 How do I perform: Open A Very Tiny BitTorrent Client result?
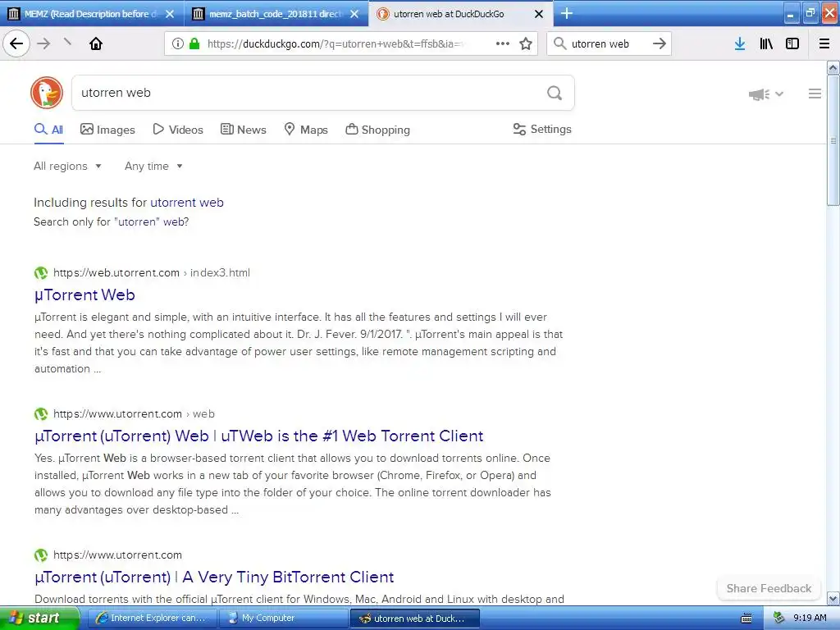(214, 577)
